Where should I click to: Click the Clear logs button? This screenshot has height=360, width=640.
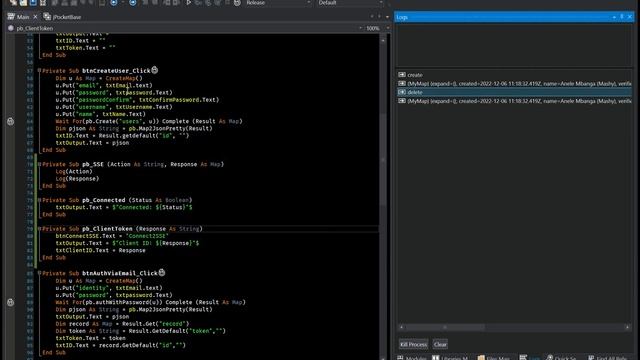pyautogui.click(x=440, y=344)
